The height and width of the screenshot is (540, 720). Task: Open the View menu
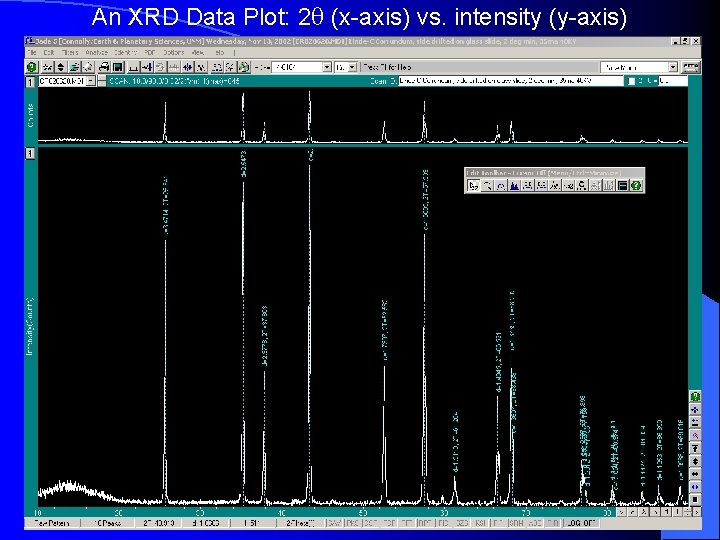point(197,53)
